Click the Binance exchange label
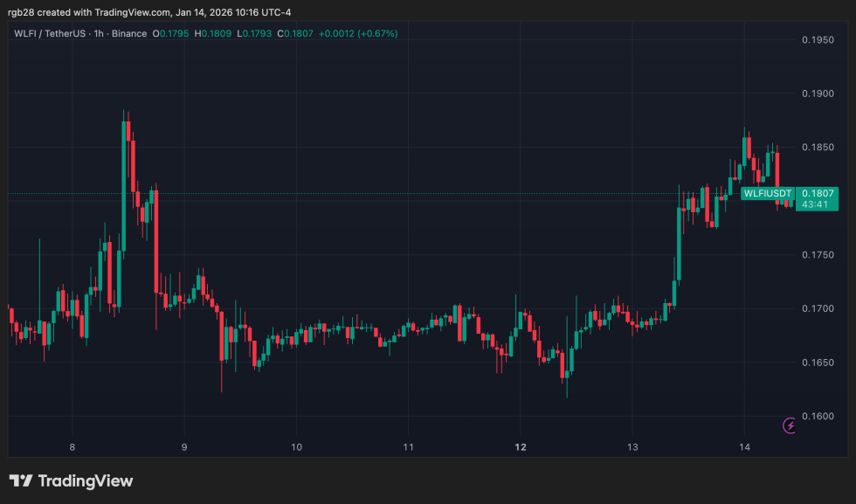 130,34
